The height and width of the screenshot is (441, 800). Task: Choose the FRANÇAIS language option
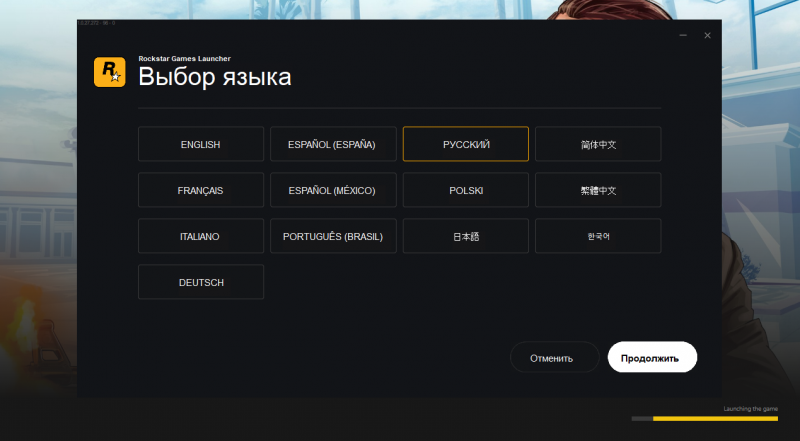[x=201, y=190]
